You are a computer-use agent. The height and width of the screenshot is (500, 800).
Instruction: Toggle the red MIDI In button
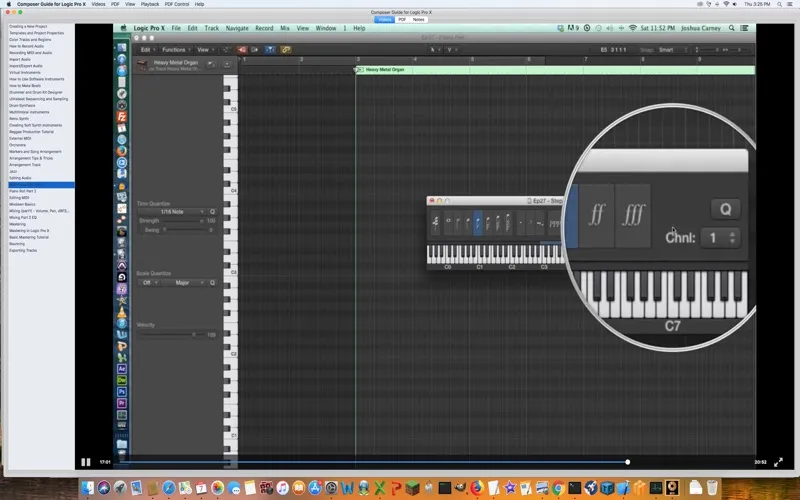[x=242, y=49]
